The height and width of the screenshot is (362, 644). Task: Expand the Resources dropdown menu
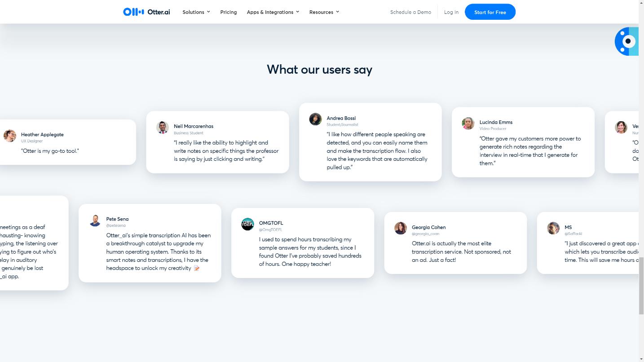(x=324, y=12)
